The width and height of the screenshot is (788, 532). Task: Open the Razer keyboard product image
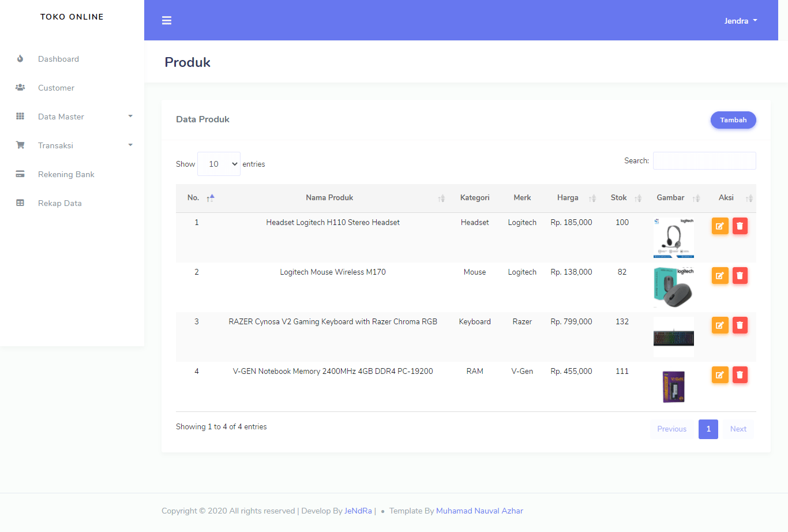pos(674,337)
